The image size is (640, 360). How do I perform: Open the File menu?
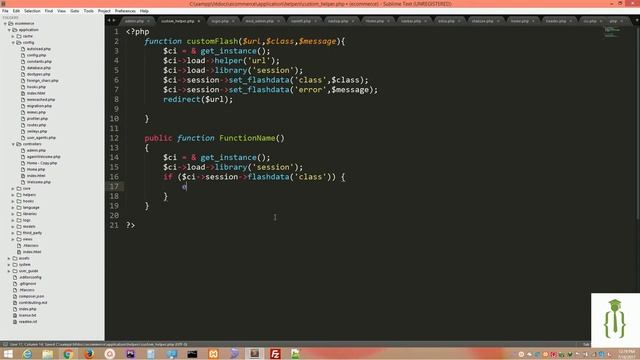[5, 11]
